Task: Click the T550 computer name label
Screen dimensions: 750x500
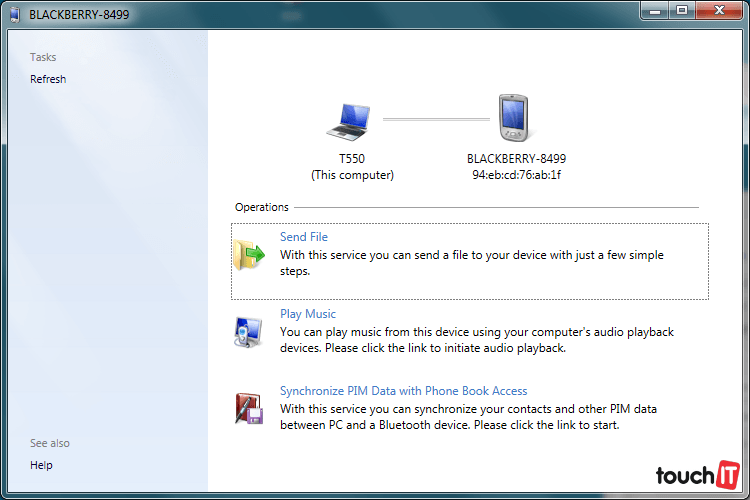Action: 352,159
